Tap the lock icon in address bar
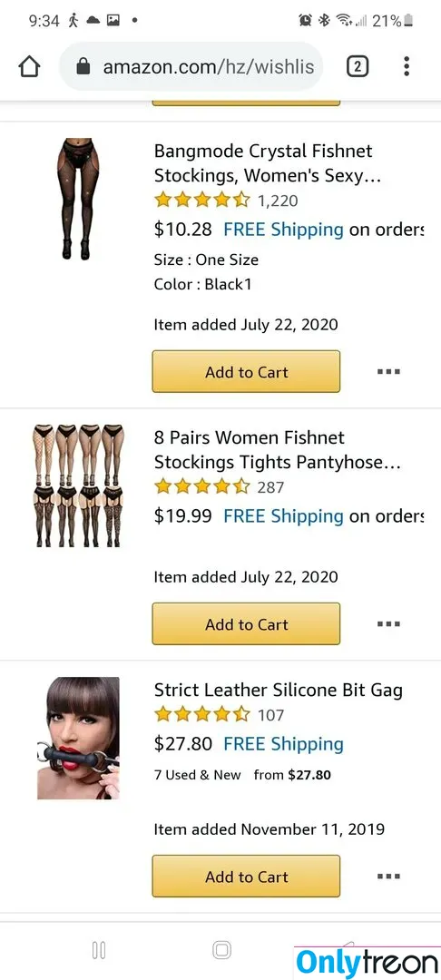The height and width of the screenshot is (980, 441). pyautogui.click(x=83, y=66)
